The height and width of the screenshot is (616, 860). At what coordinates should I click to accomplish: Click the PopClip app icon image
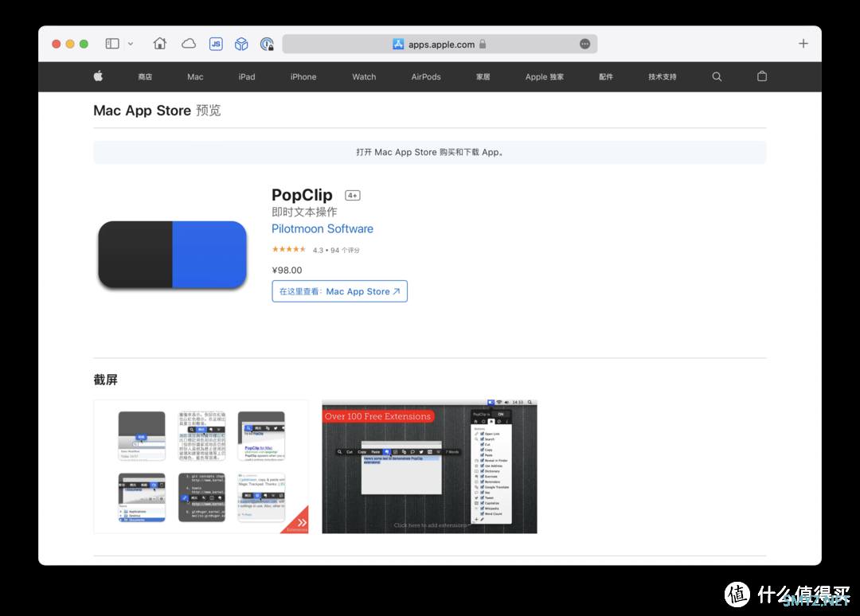pyautogui.click(x=172, y=255)
